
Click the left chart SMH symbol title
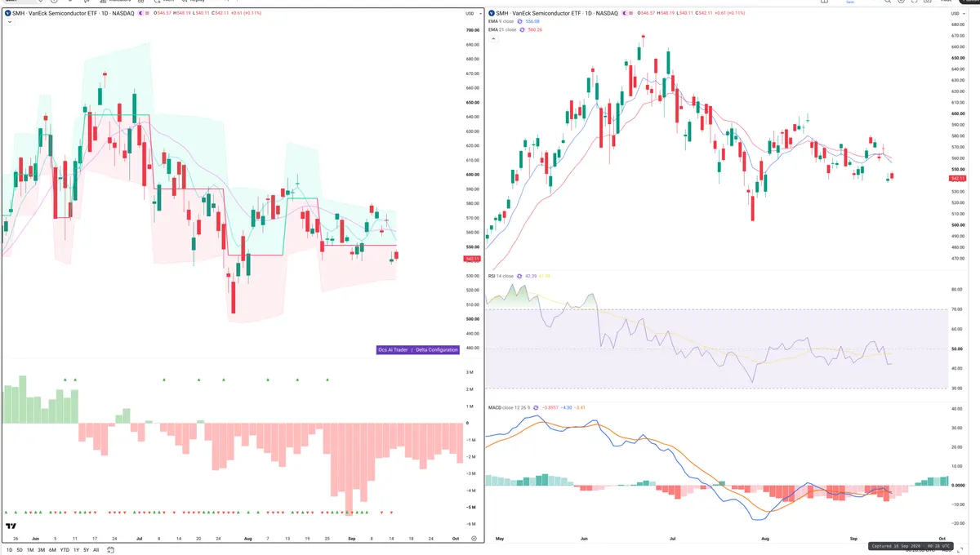coord(73,13)
